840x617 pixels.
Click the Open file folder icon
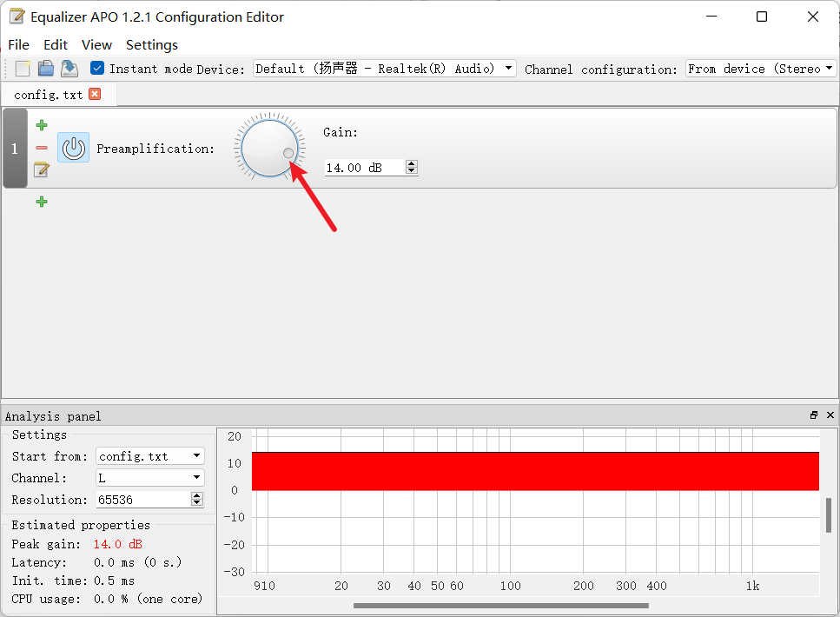tap(46, 69)
